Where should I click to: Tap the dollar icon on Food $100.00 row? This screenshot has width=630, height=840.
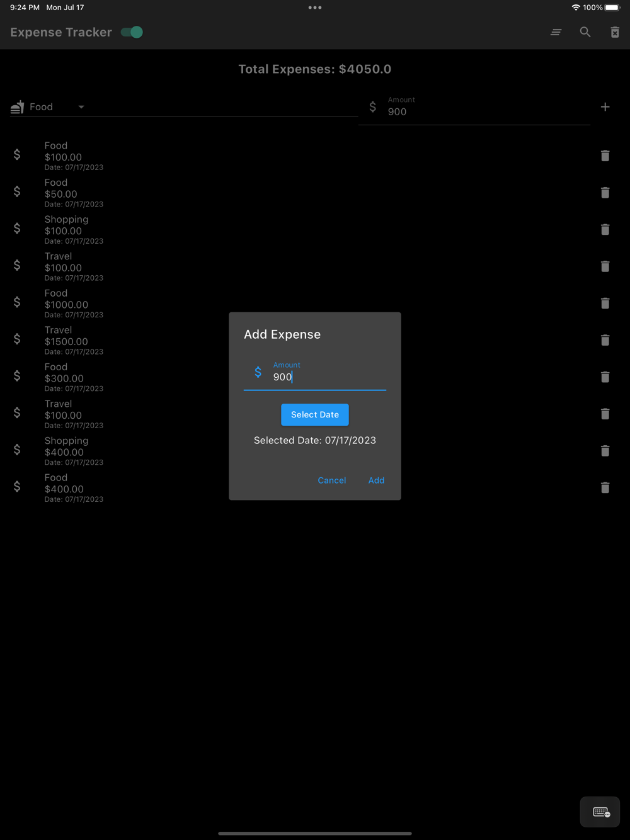pyautogui.click(x=17, y=154)
